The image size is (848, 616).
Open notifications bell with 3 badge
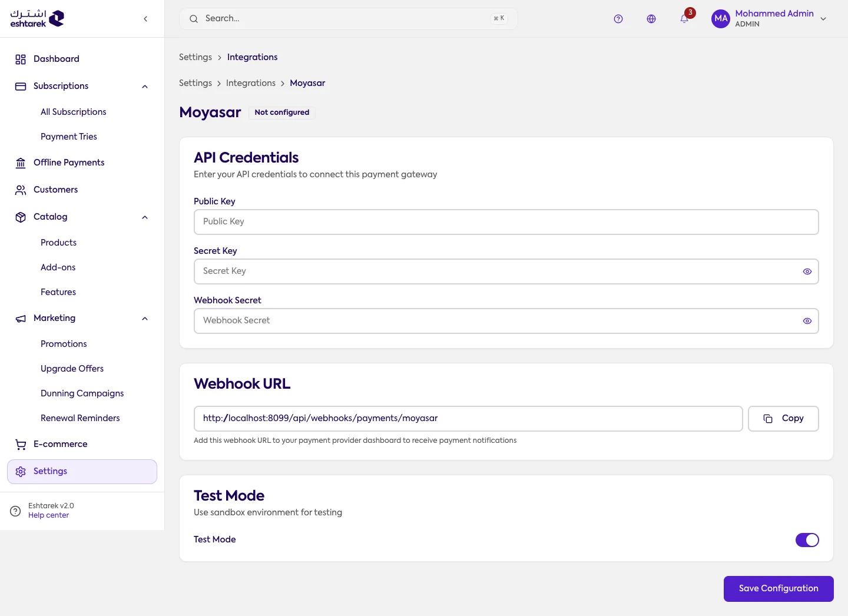point(685,18)
